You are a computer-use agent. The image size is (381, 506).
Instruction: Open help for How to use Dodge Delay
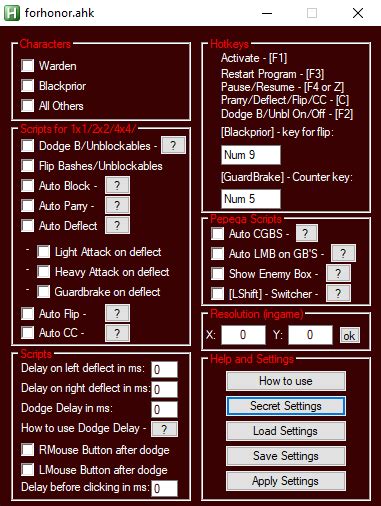click(x=164, y=429)
